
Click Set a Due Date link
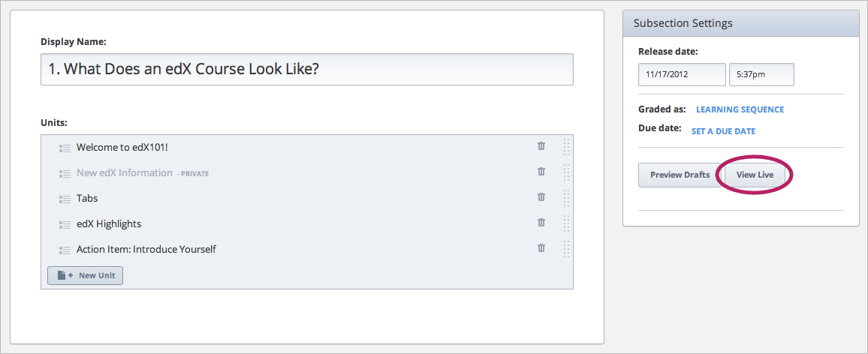point(723,131)
